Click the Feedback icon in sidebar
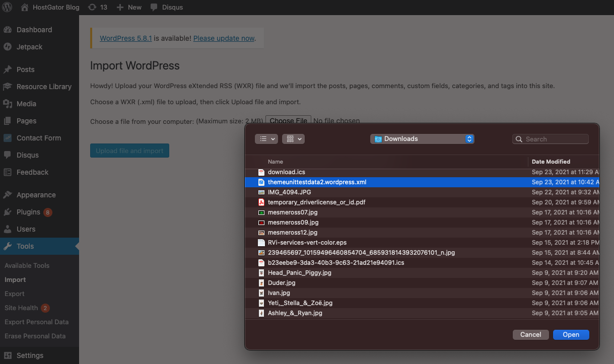614x364 pixels. (x=8, y=172)
